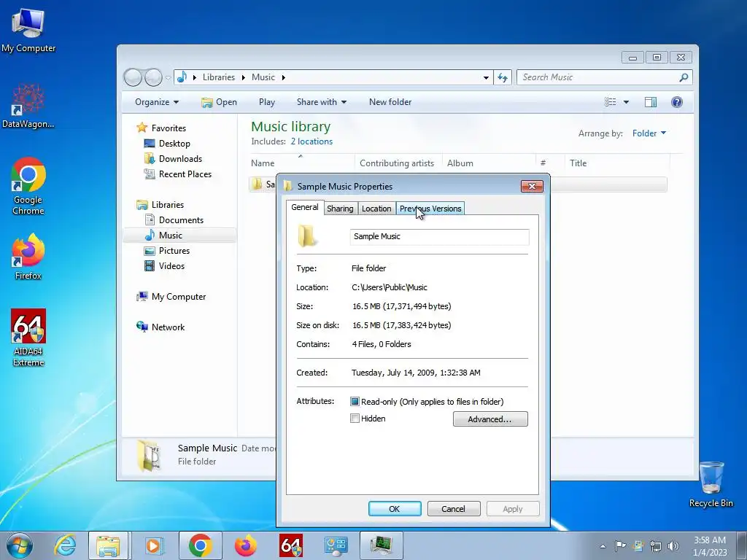Click the taskbar clock showing 3:58 AM
The image size is (747, 560).
709,546
